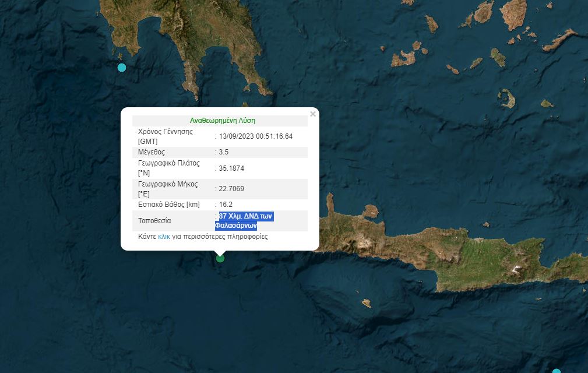Select the green earthquake marker below the popup
Image resolution: width=588 pixels, height=373 pixels.
tap(220, 258)
